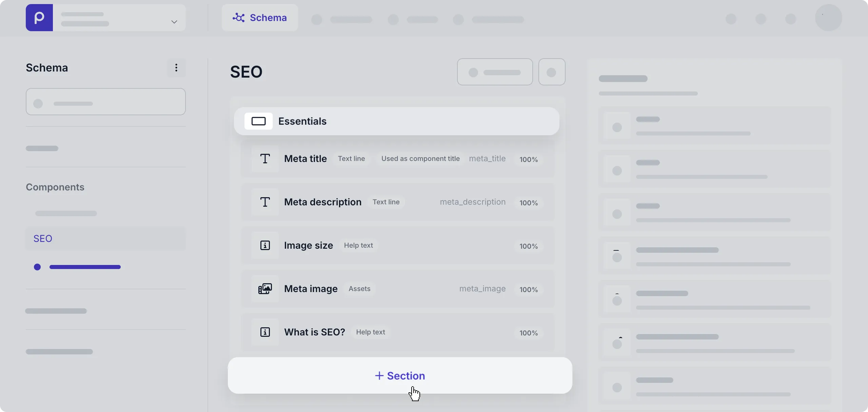Click the SEO page heading

pos(246,72)
